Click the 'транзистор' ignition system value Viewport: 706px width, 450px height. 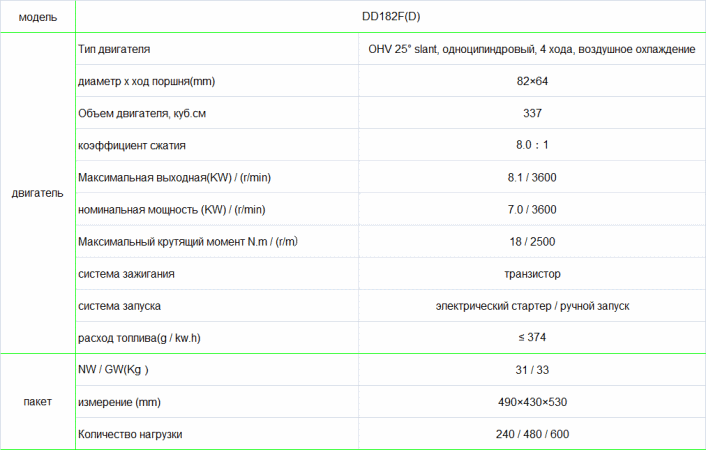[x=532, y=273]
